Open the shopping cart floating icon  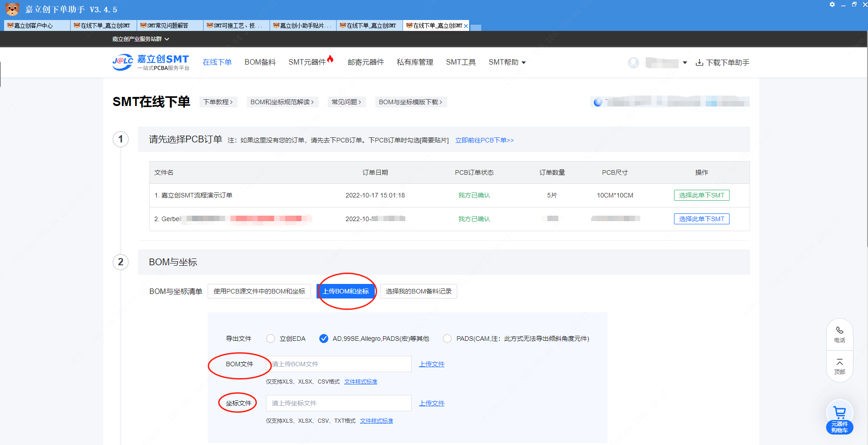[839, 413]
